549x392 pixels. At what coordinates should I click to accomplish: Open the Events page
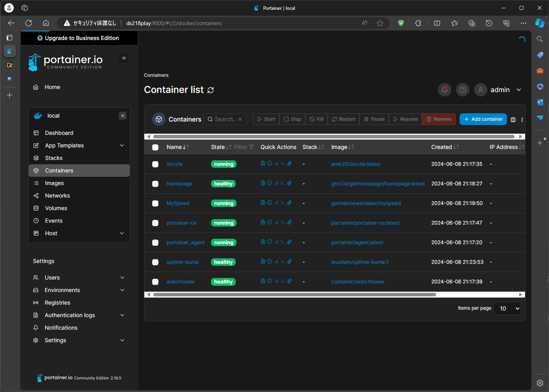[x=54, y=221]
